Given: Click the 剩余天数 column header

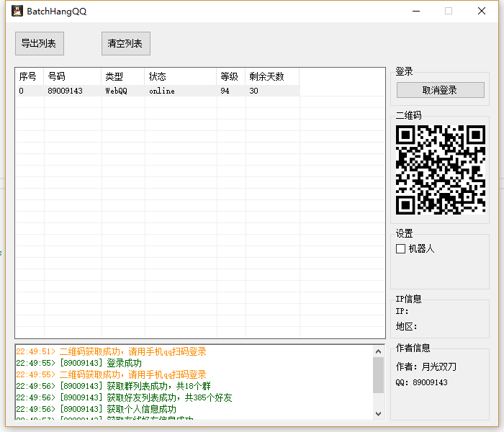Looking at the screenshot, I should tap(273, 76).
